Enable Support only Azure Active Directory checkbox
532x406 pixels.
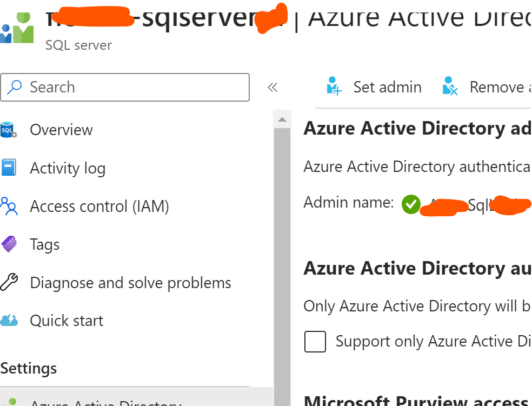[x=315, y=342]
